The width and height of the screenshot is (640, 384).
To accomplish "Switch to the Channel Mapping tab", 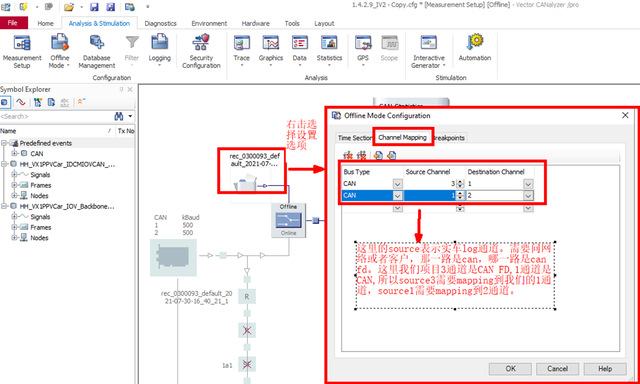I will click(402, 138).
